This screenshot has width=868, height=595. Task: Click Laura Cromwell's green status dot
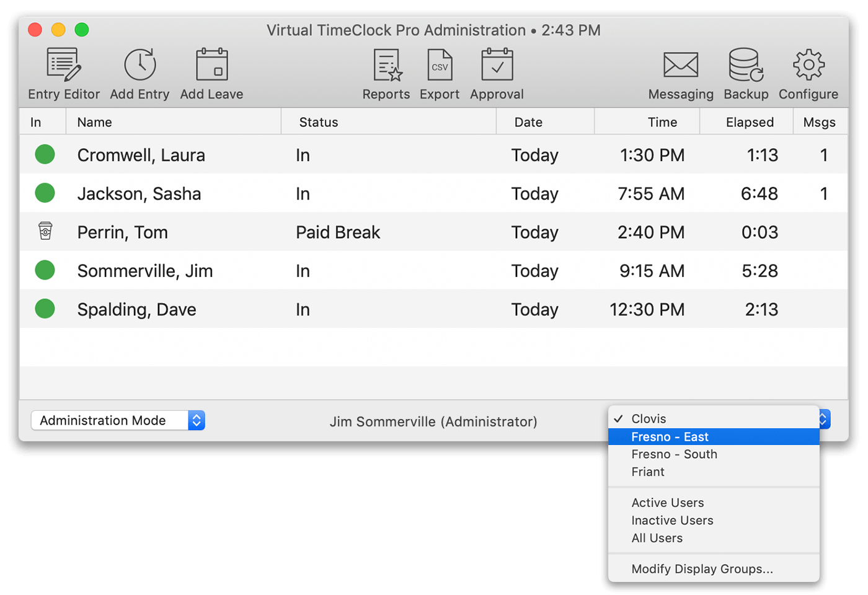[x=45, y=154]
